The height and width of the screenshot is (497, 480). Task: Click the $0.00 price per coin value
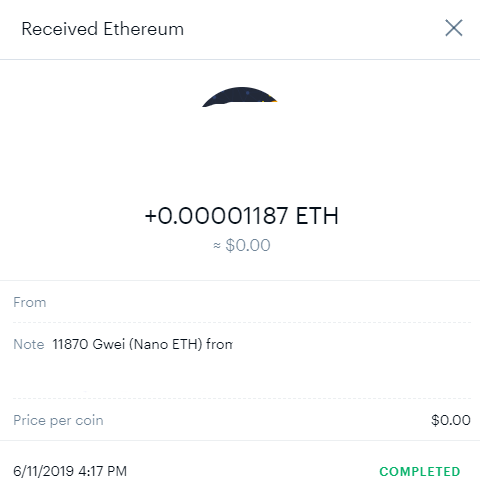[x=451, y=420]
